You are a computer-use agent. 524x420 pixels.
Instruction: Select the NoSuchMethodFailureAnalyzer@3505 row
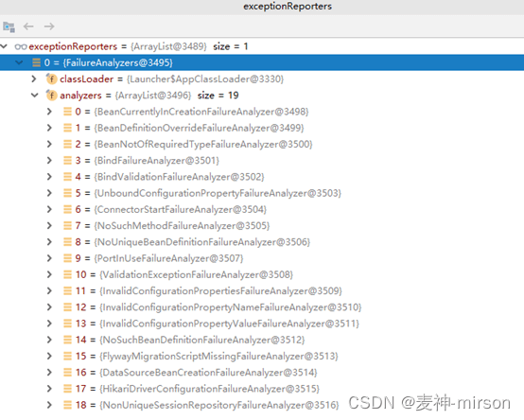(262, 225)
